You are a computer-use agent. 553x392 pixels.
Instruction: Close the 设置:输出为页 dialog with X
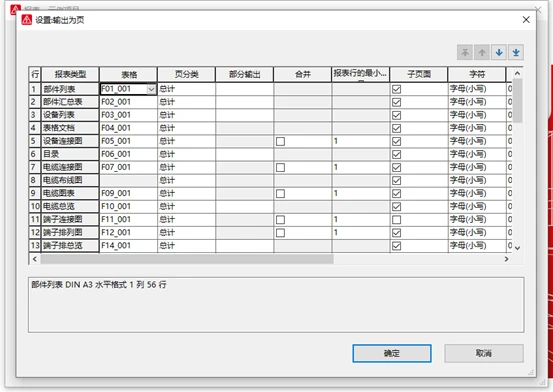526,20
